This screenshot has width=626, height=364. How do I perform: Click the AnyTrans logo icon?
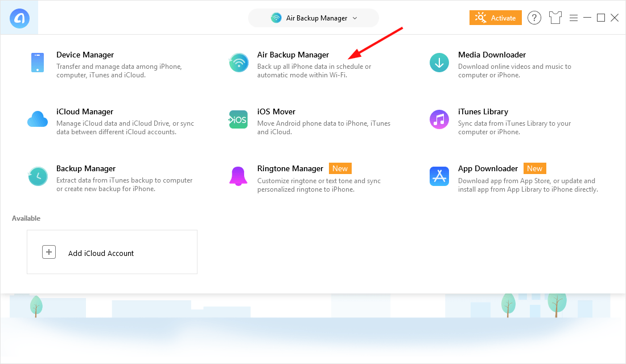point(19,18)
